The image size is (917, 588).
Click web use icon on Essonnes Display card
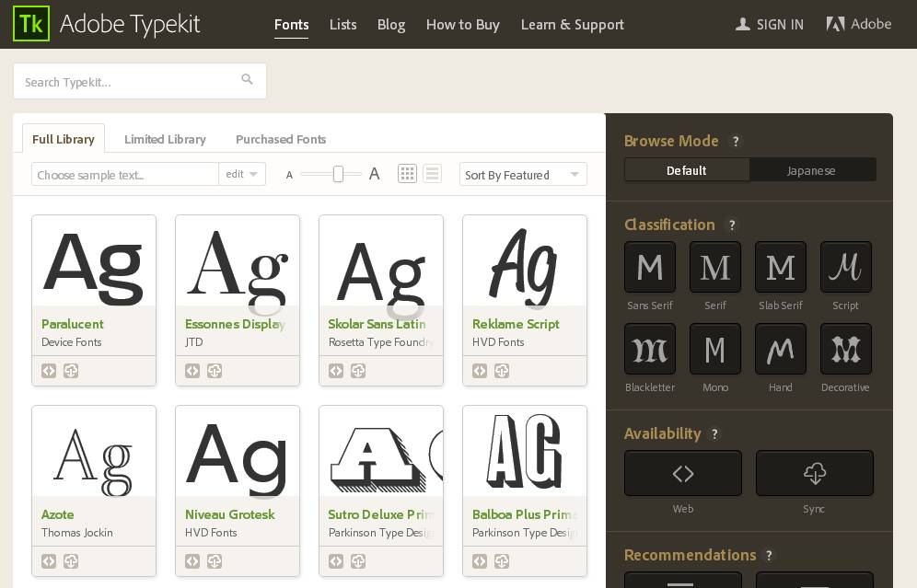(x=192, y=371)
